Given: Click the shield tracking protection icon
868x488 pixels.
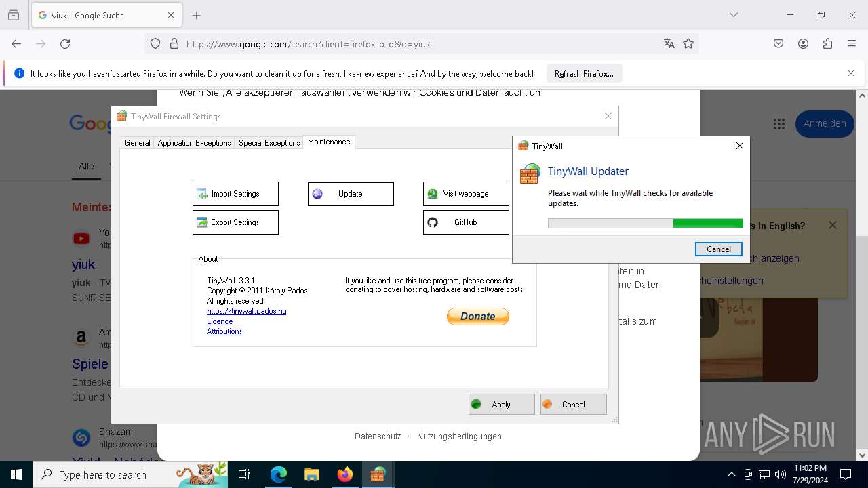Looking at the screenshot, I should (x=155, y=44).
